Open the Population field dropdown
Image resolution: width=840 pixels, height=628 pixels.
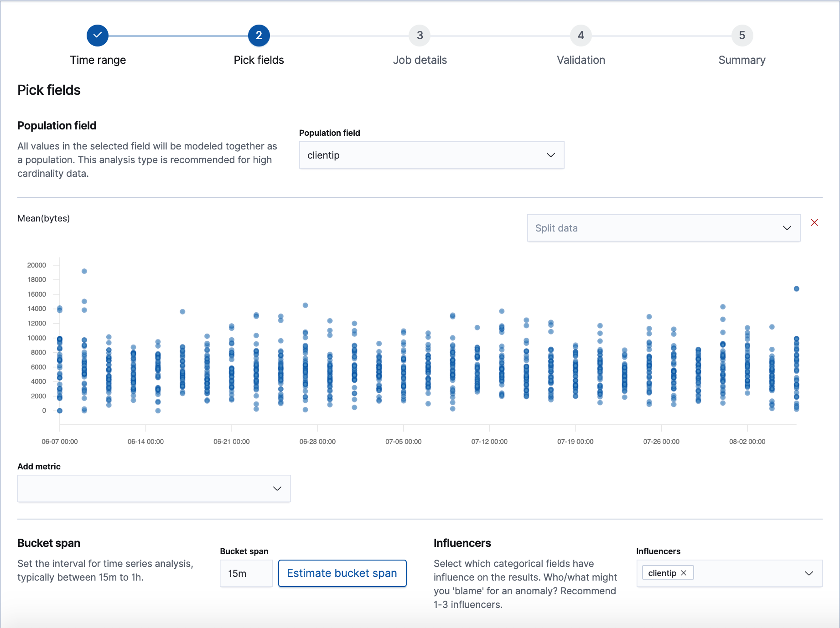click(431, 155)
